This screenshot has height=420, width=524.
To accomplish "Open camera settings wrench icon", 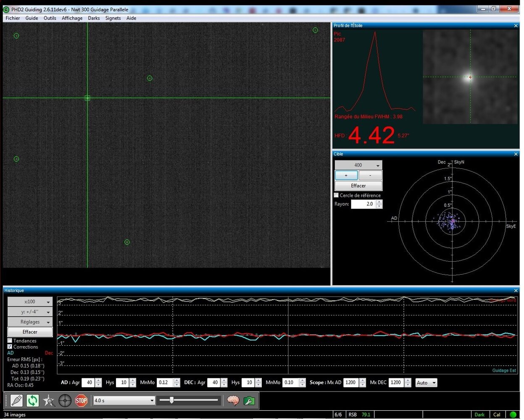I will click(x=249, y=401).
